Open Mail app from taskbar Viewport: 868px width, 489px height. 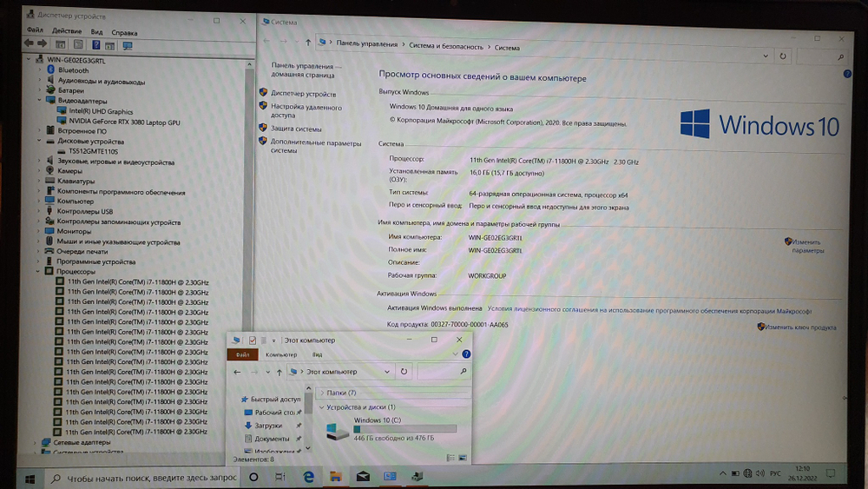click(x=363, y=476)
